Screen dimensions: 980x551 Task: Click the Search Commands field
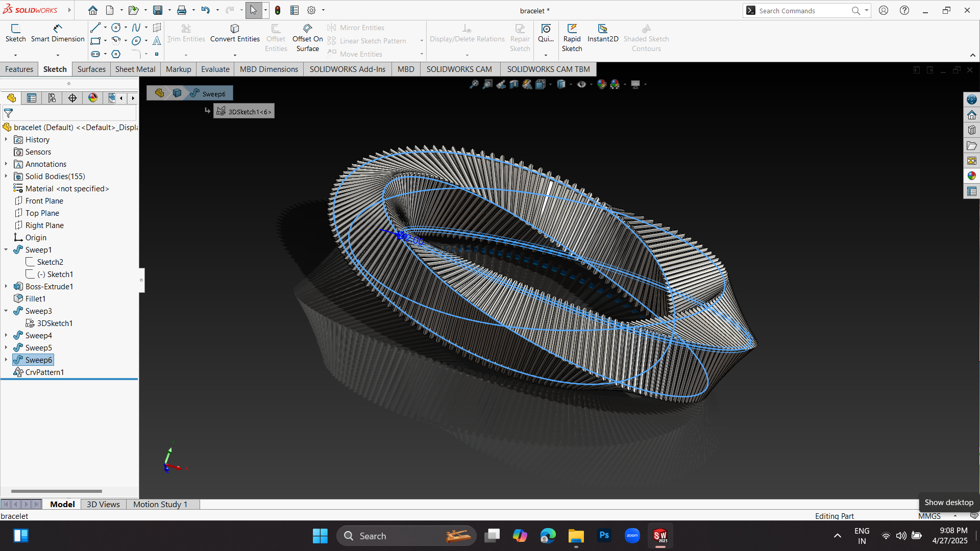click(803, 11)
